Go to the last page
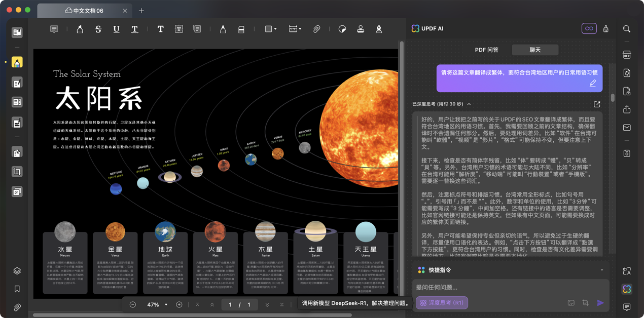Viewport: 644px width, 318px height. (x=282, y=305)
